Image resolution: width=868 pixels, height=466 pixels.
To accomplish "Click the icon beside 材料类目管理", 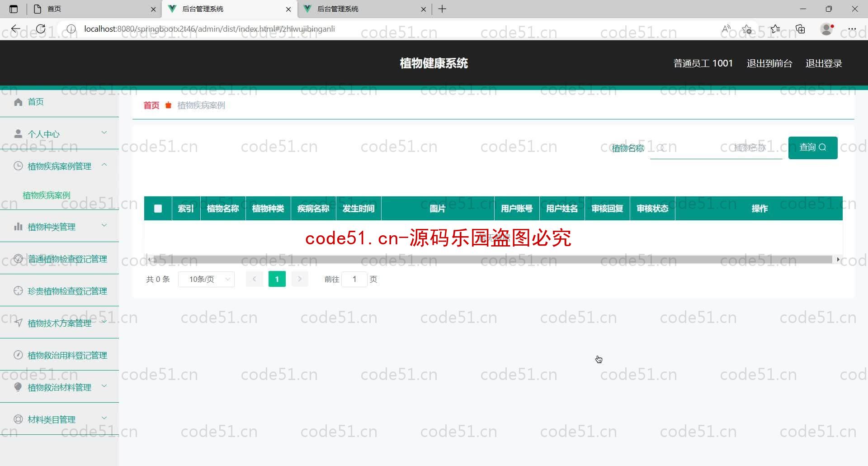I will pyautogui.click(x=18, y=419).
